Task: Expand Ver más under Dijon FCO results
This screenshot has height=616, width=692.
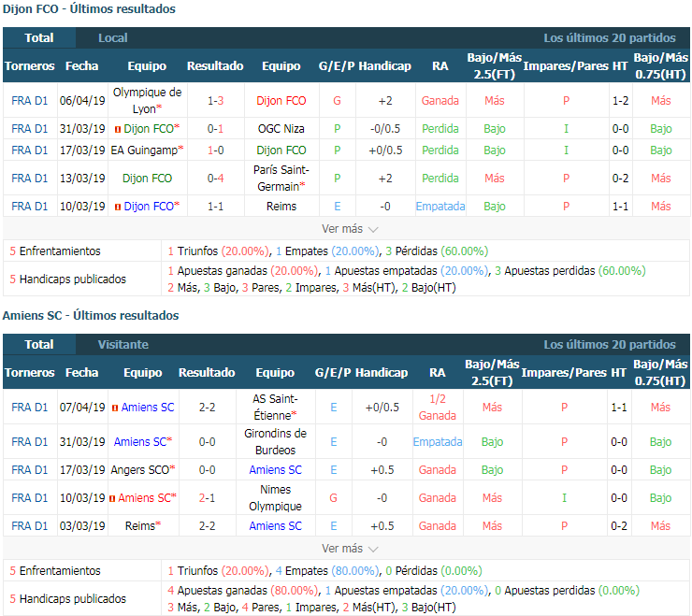Action: click(350, 229)
